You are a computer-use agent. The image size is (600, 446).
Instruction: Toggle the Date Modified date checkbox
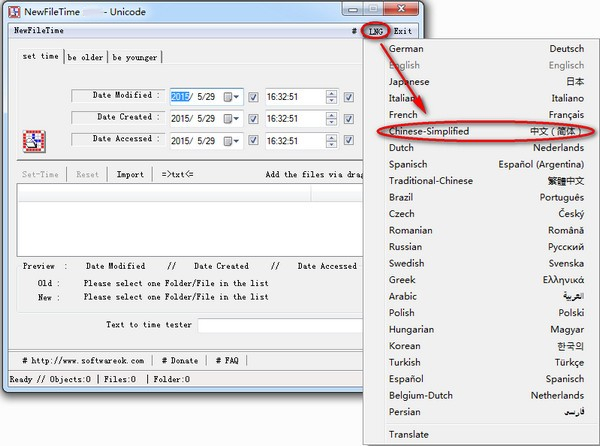tap(253, 97)
